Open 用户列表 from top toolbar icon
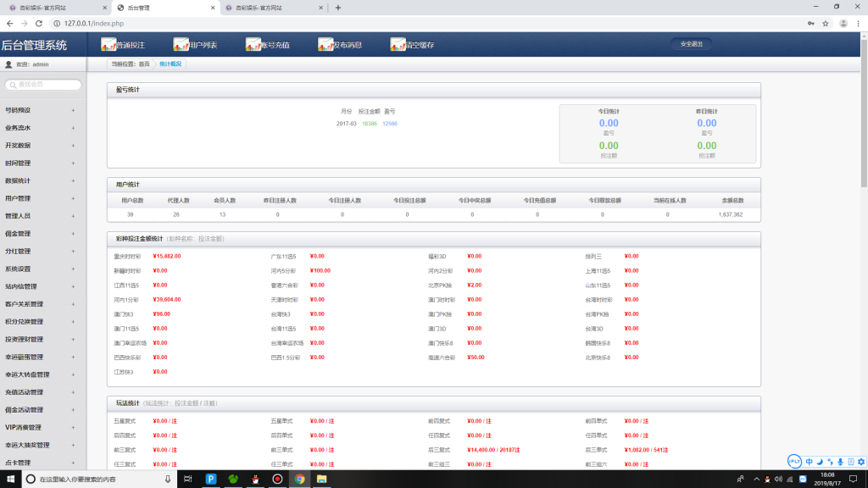Image resolution: width=868 pixels, height=488 pixels. click(181, 44)
